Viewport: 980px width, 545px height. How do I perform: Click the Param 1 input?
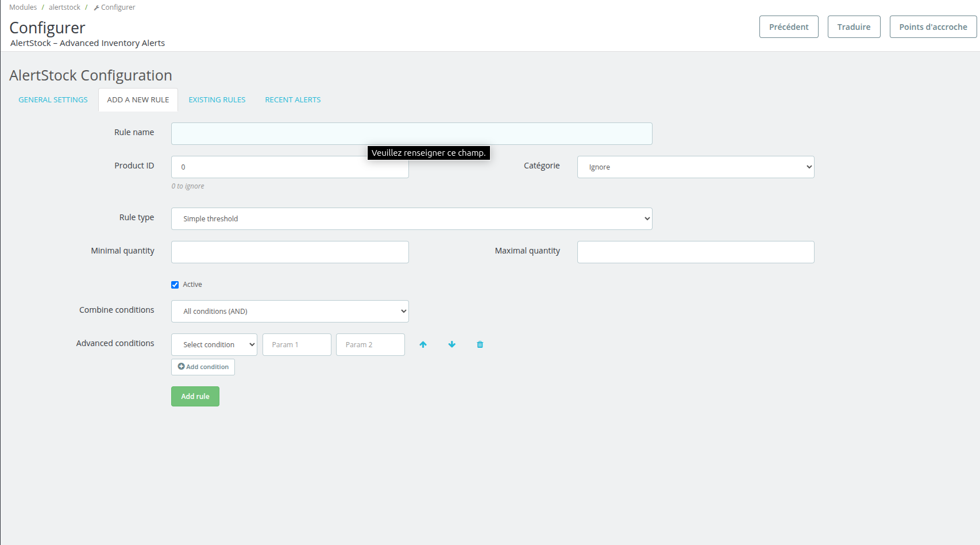click(297, 344)
